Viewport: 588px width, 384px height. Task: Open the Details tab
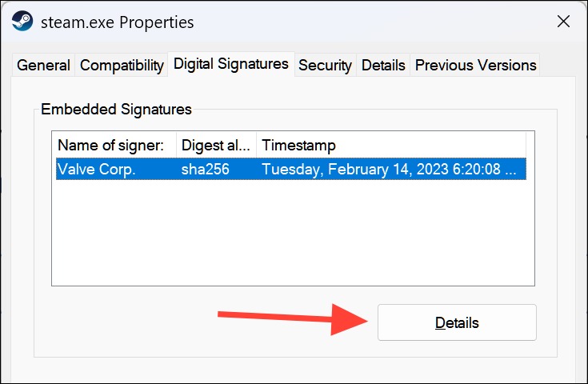pos(383,66)
